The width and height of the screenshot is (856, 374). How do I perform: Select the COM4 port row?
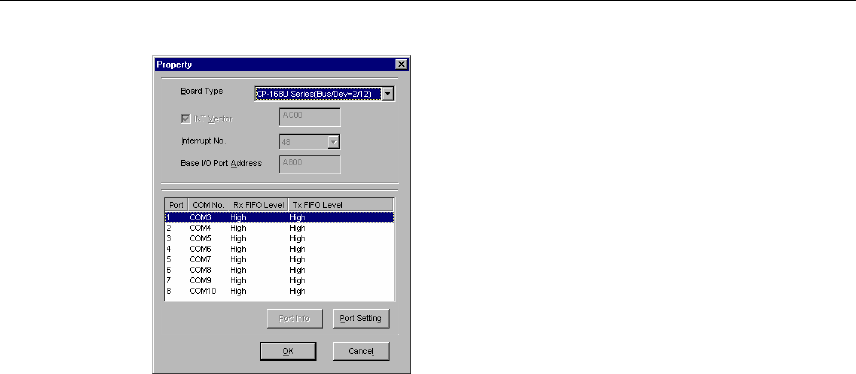[x=279, y=228]
